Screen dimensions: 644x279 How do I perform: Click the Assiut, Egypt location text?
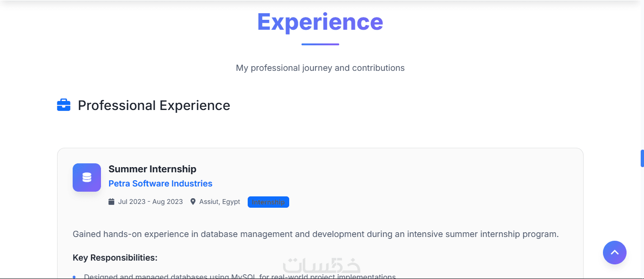tap(219, 202)
